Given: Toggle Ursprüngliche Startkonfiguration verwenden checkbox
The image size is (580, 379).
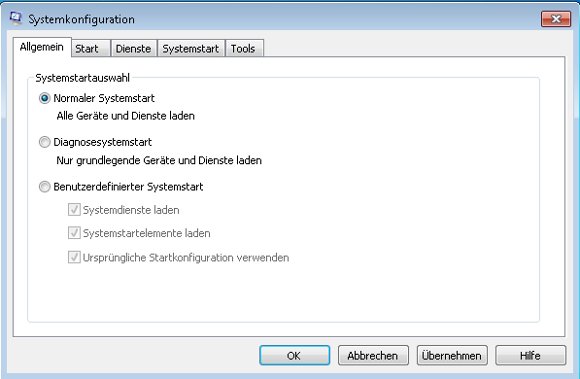Looking at the screenshot, I should 74,257.
